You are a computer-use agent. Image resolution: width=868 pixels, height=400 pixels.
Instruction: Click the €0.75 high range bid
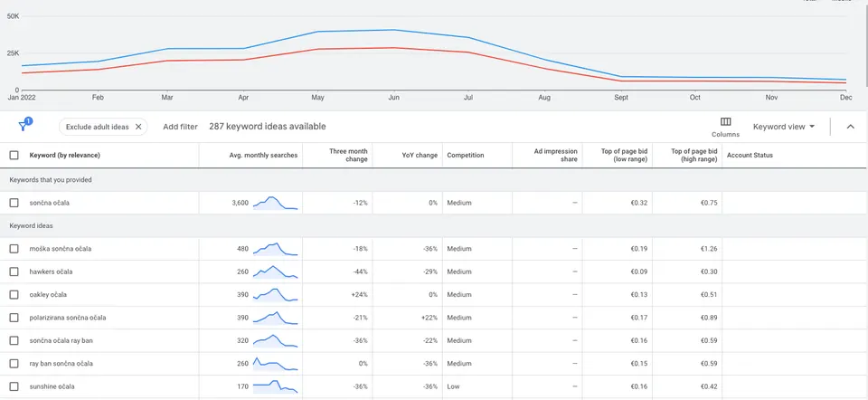pyautogui.click(x=709, y=204)
